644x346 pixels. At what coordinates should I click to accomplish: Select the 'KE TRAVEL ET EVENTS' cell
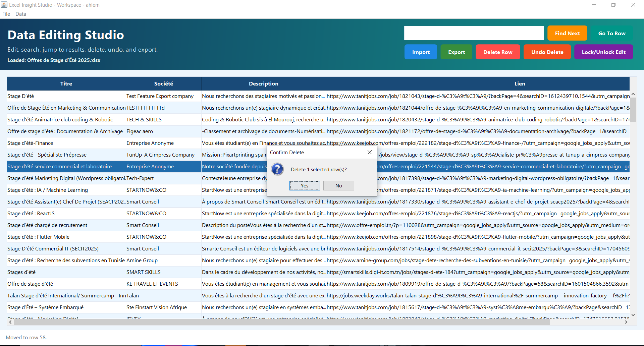[x=164, y=284]
